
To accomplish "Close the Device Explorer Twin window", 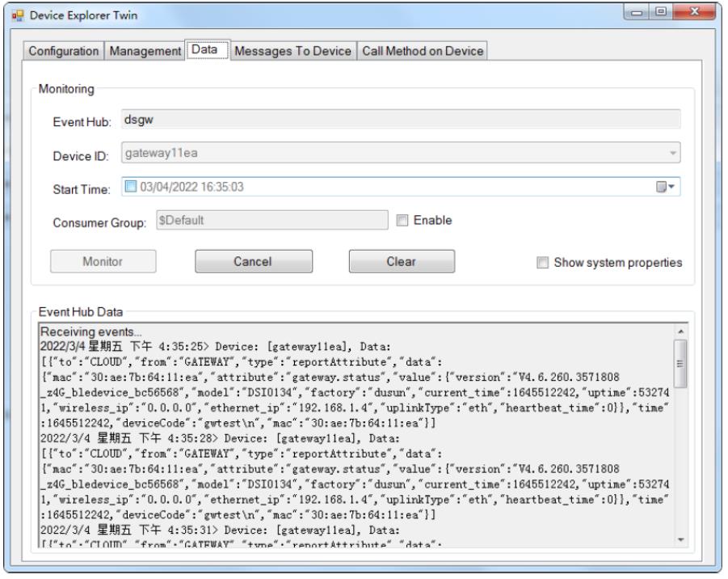I will click(x=694, y=12).
